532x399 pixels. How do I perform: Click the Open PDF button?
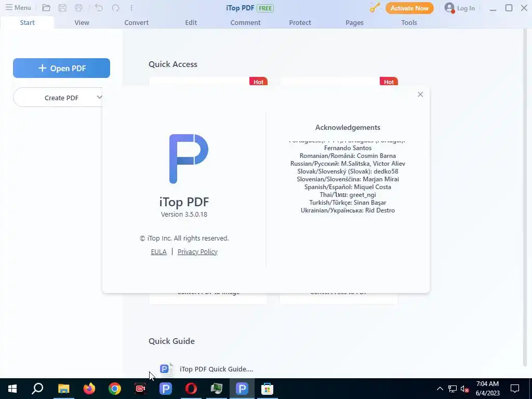point(61,68)
